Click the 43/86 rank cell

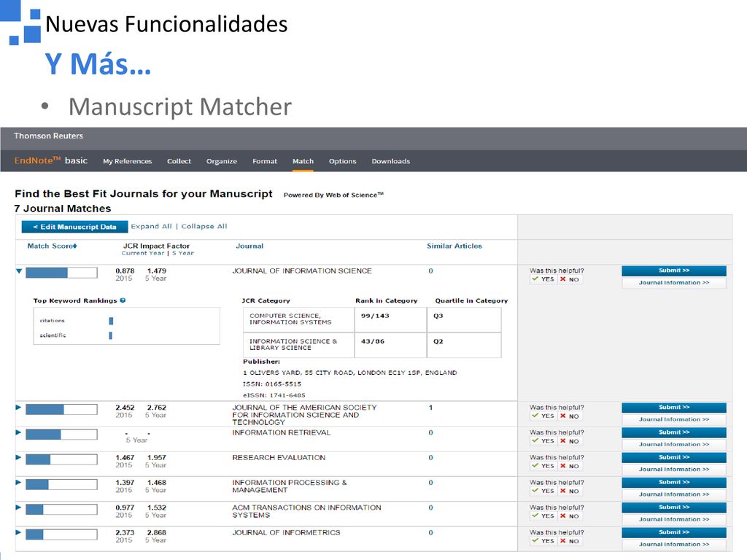[391, 345]
